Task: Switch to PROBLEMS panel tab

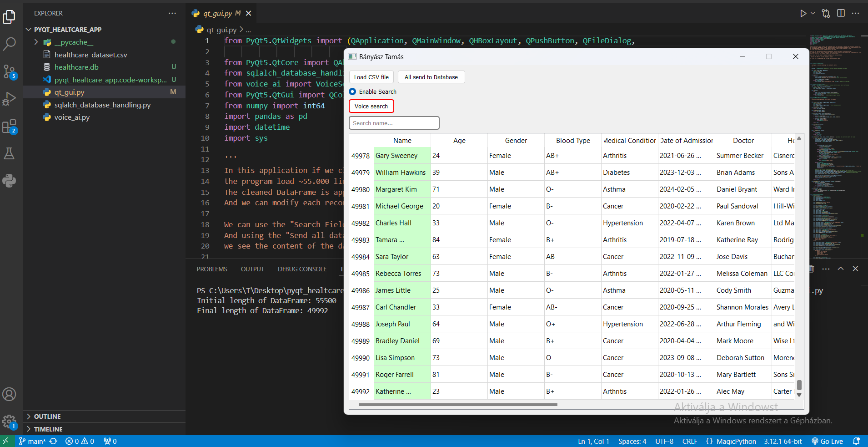Action: [x=212, y=269]
